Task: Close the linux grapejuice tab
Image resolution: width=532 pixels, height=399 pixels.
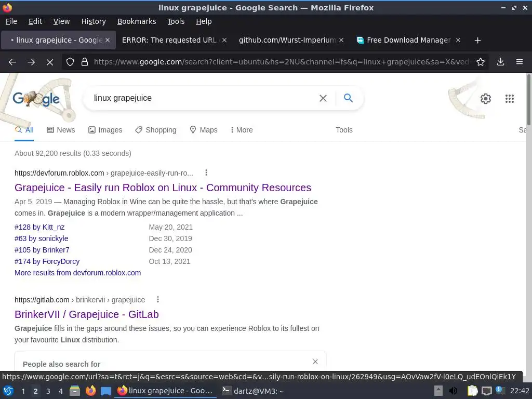Action: click(108, 40)
